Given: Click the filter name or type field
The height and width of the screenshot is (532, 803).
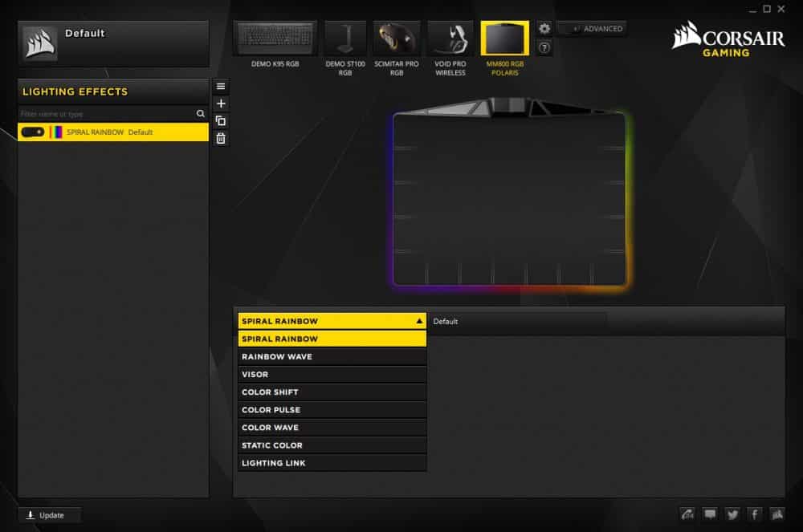Looking at the screenshot, I should (106, 114).
